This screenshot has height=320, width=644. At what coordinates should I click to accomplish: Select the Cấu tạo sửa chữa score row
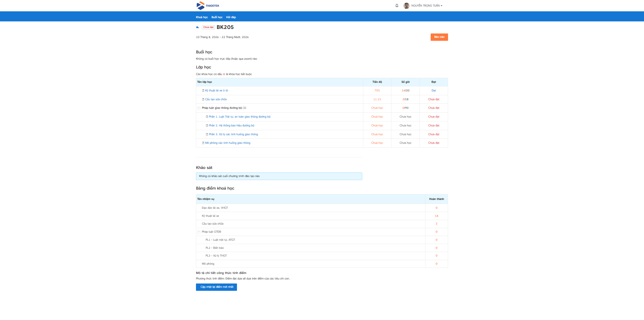[x=322, y=224]
